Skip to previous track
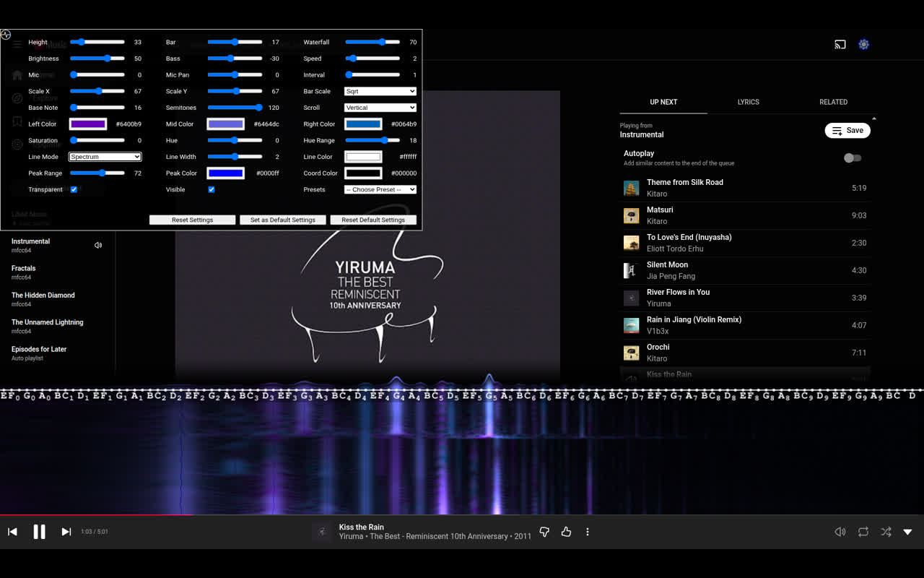This screenshot has height=578, width=924. 12,532
